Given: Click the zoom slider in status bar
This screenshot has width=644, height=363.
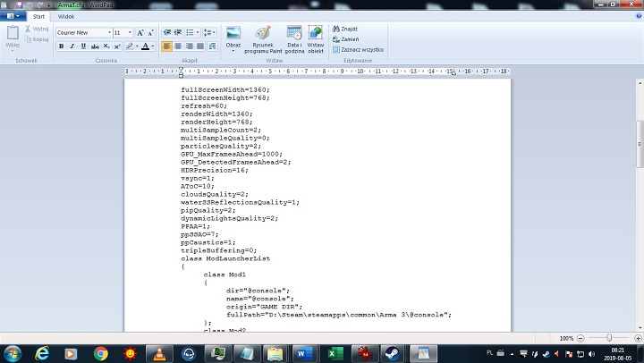Looking at the screenshot, I should [609, 338].
